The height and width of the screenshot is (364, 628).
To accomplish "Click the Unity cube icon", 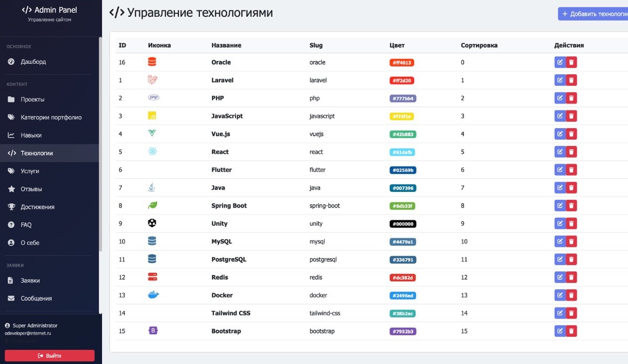I will pyautogui.click(x=152, y=223).
